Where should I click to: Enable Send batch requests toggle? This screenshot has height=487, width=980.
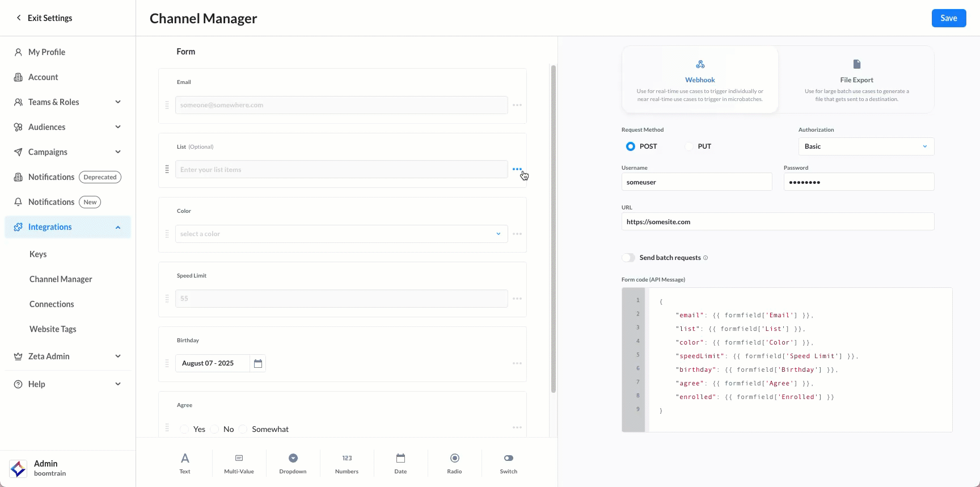click(628, 258)
